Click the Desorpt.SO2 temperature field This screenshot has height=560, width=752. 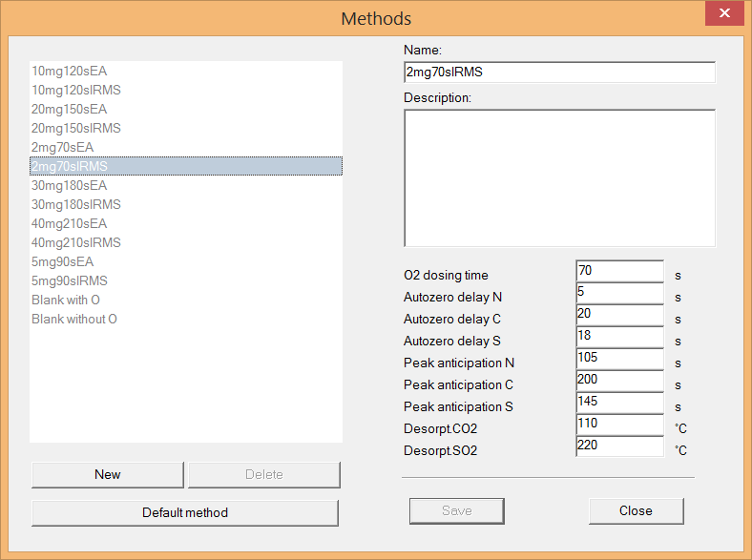[619, 446]
